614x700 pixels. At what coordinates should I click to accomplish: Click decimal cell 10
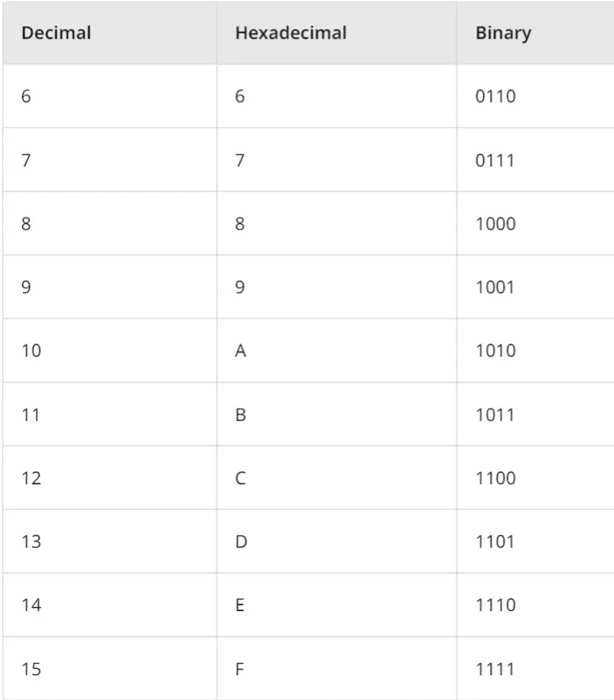31,351
